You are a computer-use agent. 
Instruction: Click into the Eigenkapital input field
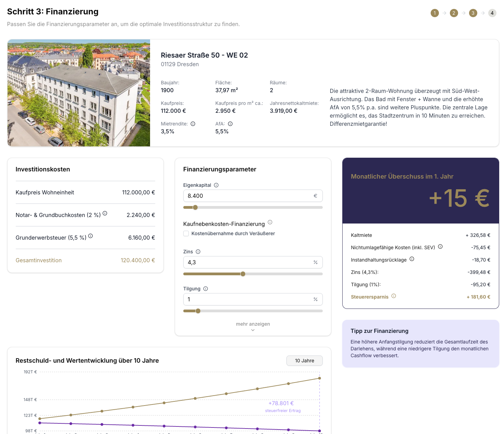pos(247,195)
